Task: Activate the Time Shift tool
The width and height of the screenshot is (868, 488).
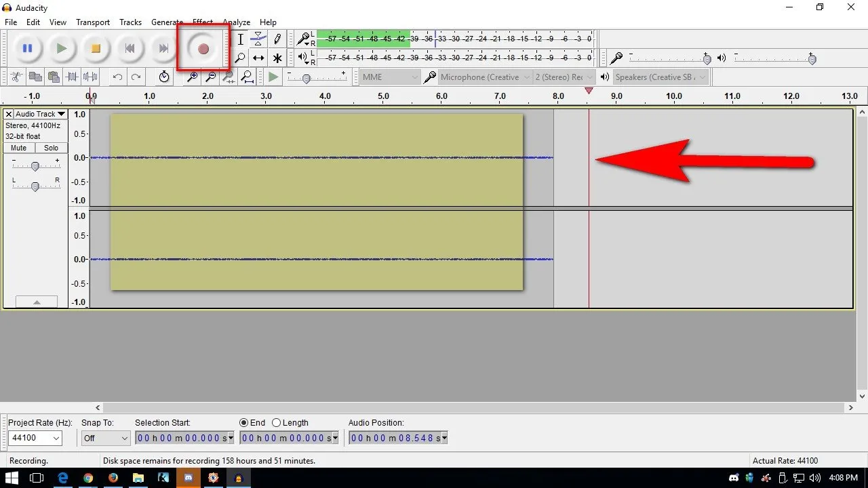Action: pos(258,58)
